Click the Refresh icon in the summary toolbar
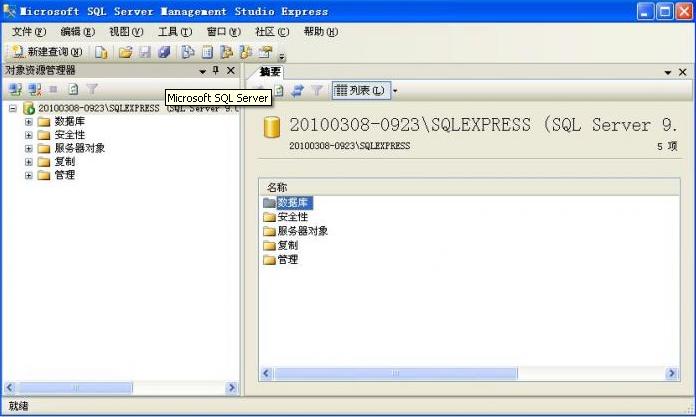 (279, 91)
